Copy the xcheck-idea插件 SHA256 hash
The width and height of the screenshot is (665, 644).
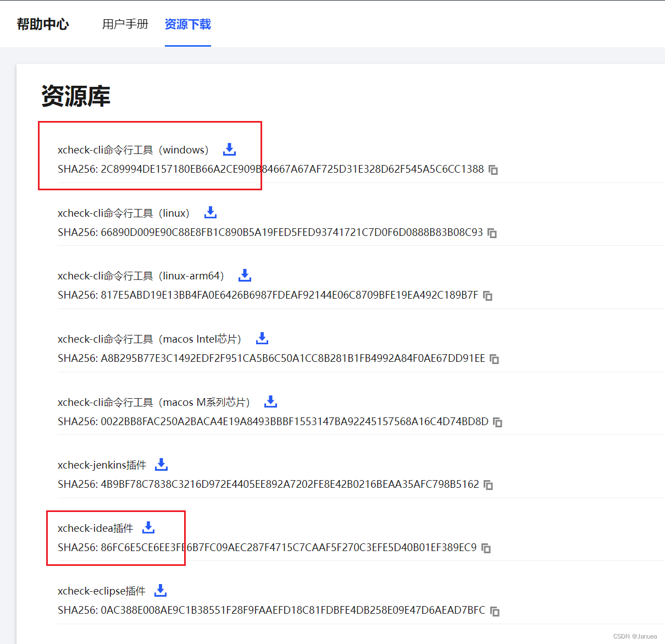coord(485,548)
